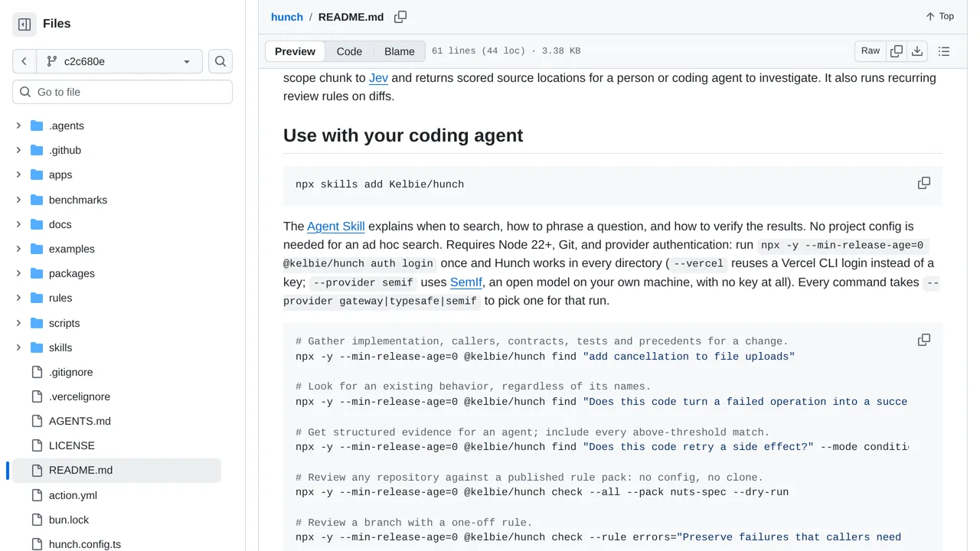Expand the examples folder chevron
Screen dimensions: 980x551
(x=18, y=249)
